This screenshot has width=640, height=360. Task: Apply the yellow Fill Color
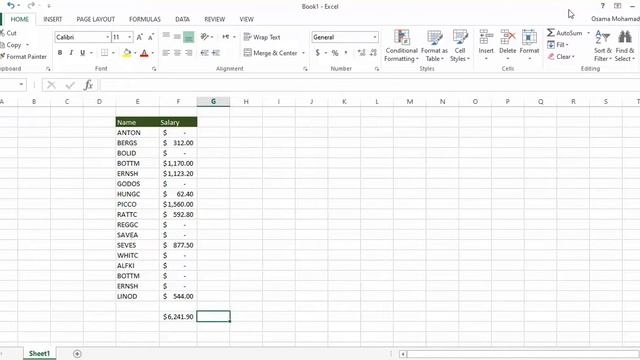tap(127, 53)
